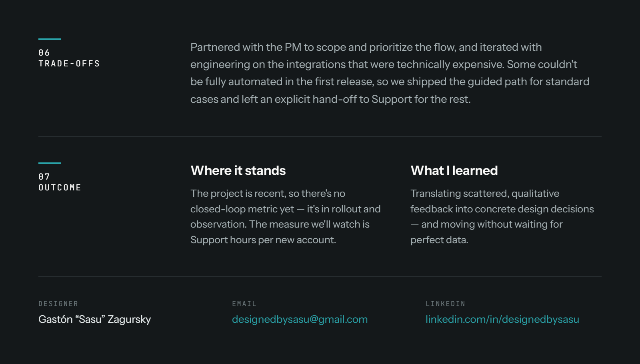
Task: Click the "Translating scattered, qualitative" paragraph
Action: click(x=502, y=216)
